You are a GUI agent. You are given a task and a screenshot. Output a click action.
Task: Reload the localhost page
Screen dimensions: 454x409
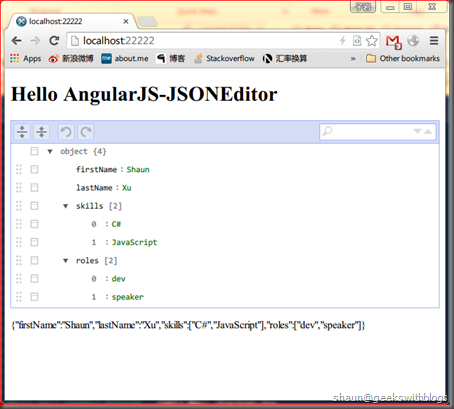coord(54,41)
